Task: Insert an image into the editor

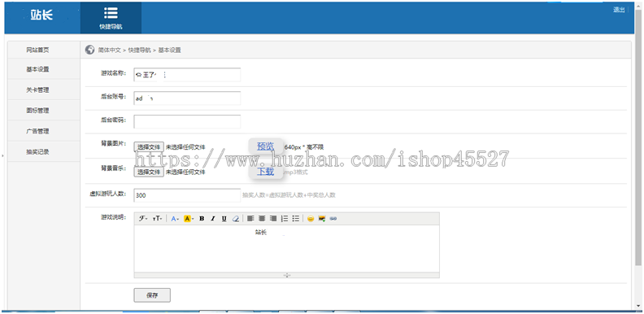Action: pyautogui.click(x=322, y=219)
